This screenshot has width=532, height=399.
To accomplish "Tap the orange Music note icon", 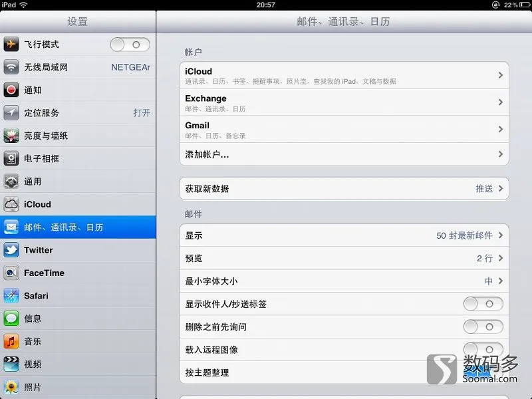I will tap(11, 341).
